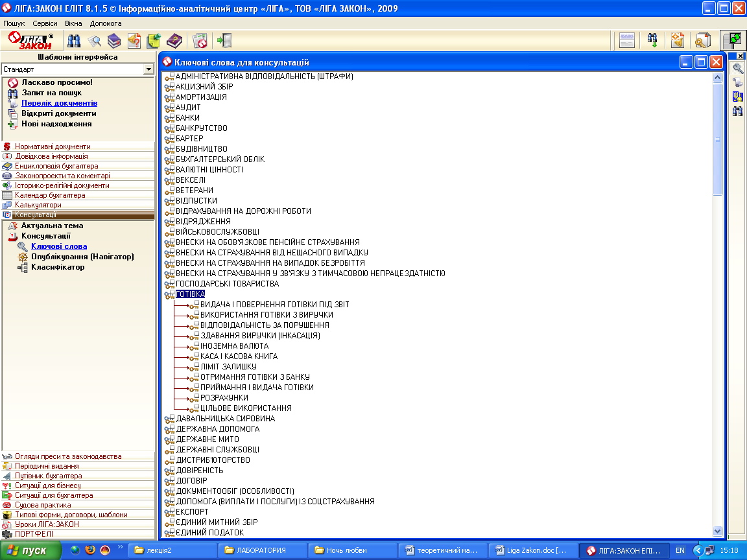Open the Допомога menu
This screenshot has width=747, height=560.
[106, 23]
